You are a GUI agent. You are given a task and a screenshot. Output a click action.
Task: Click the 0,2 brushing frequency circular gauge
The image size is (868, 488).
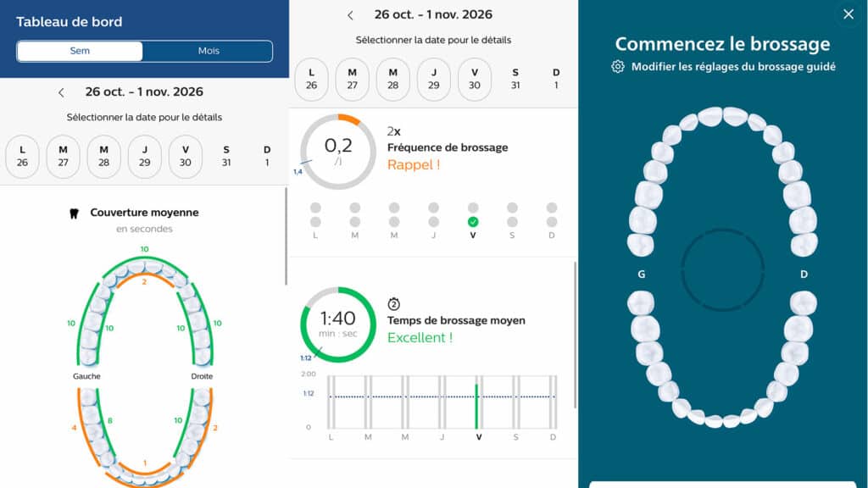337,152
